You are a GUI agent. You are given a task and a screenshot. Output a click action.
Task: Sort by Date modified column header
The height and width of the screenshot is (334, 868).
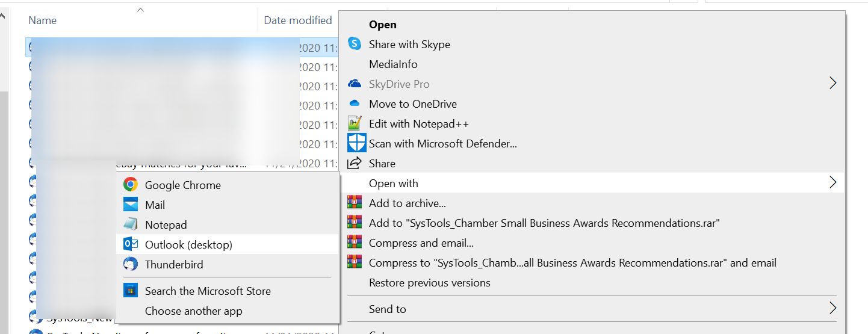299,20
